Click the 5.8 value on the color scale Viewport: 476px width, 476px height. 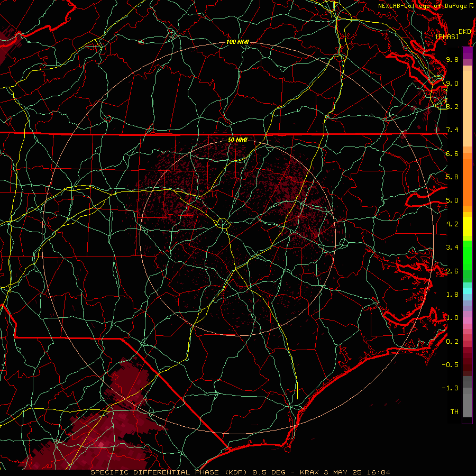pyautogui.click(x=452, y=177)
